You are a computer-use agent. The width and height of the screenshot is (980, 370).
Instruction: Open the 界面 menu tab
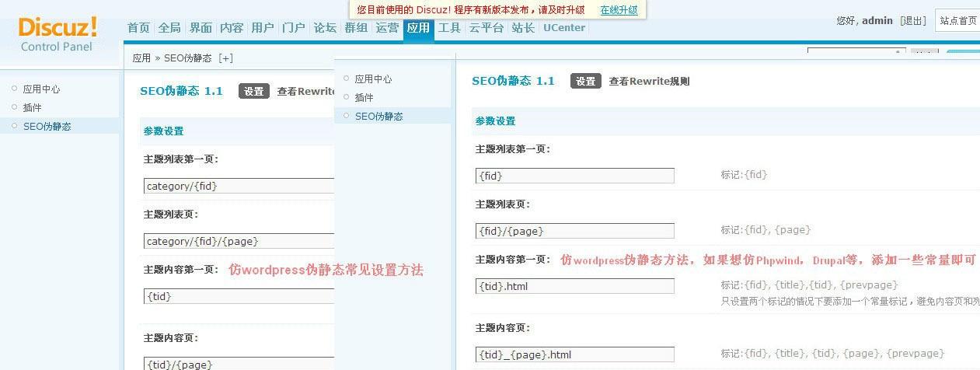pyautogui.click(x=201, y=28)
